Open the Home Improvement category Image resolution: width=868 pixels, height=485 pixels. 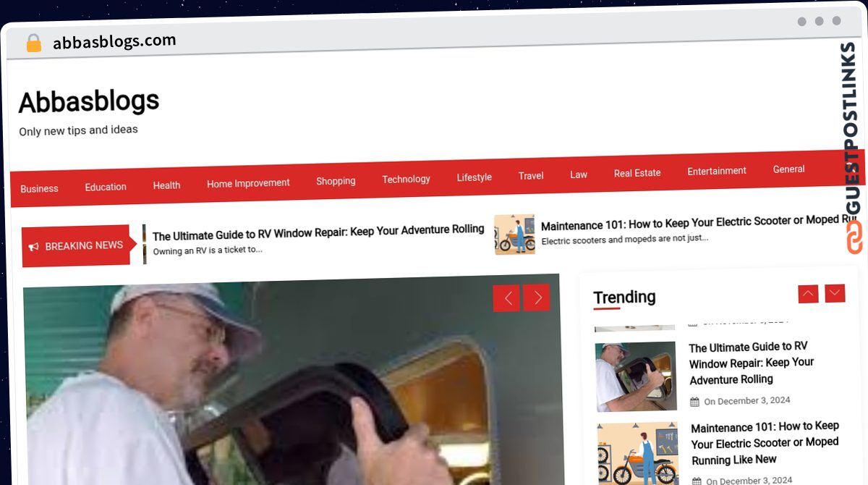[x=248, y=183]
